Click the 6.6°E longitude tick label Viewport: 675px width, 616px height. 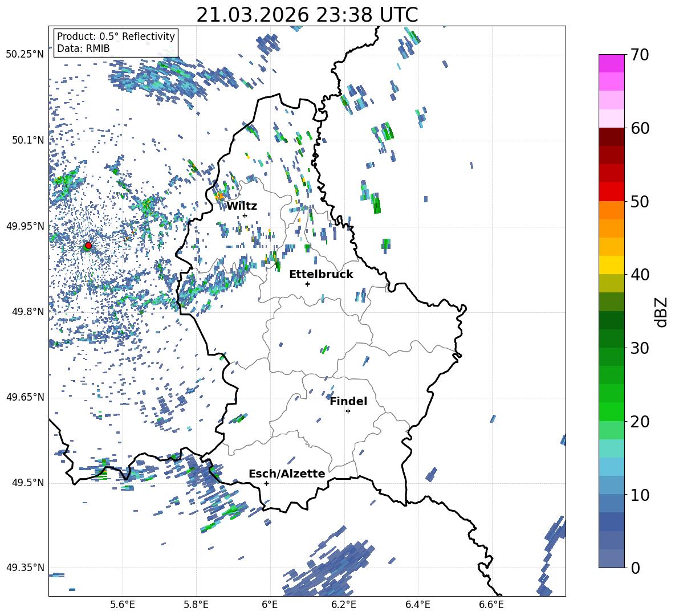tap(491, 604)
